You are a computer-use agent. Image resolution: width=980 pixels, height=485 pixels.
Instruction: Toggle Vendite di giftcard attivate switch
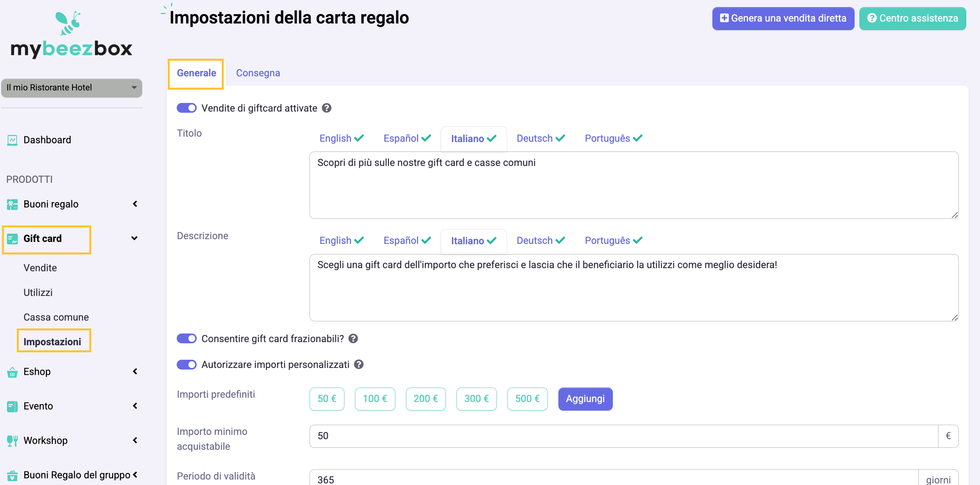coord(187,108)
